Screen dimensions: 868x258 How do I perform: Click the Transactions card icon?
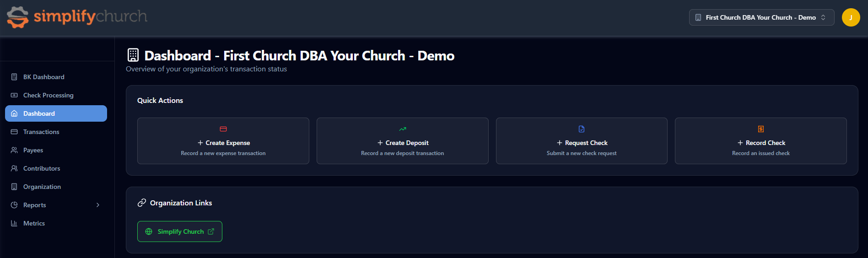(14, 132)
